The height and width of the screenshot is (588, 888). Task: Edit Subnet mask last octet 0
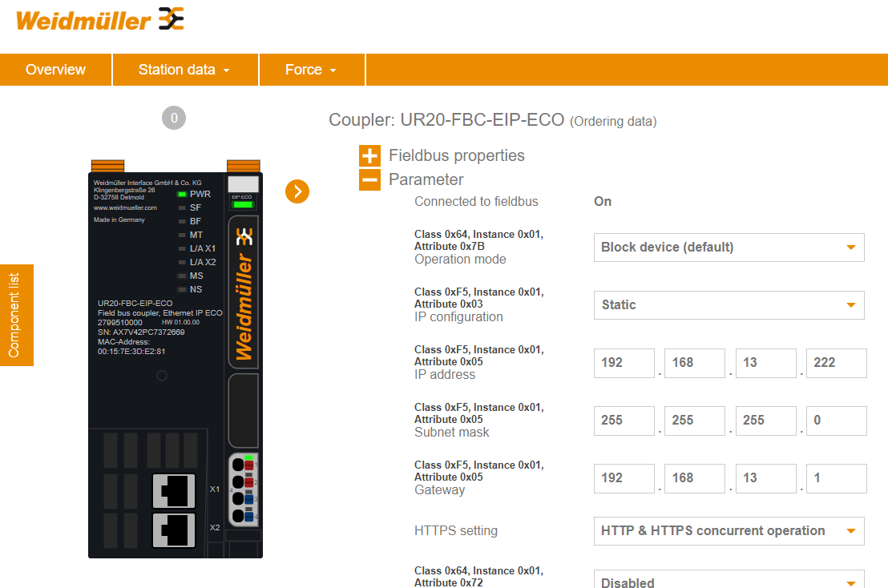click(x=837, y=421)
